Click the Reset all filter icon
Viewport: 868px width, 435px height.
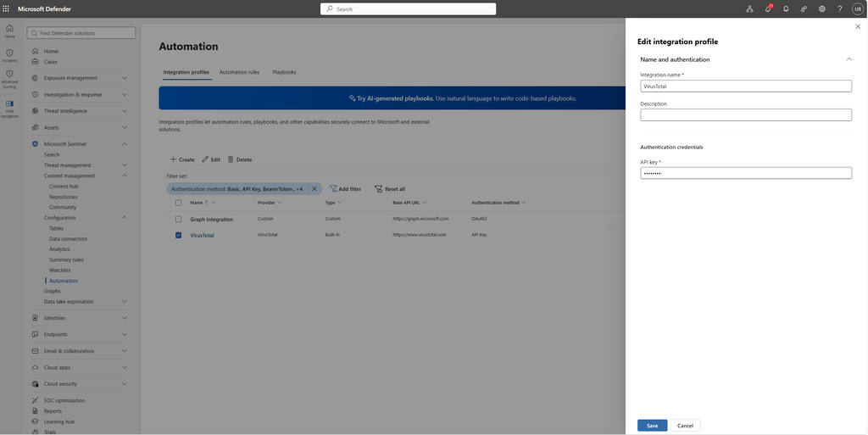click(x=378, y=189)
